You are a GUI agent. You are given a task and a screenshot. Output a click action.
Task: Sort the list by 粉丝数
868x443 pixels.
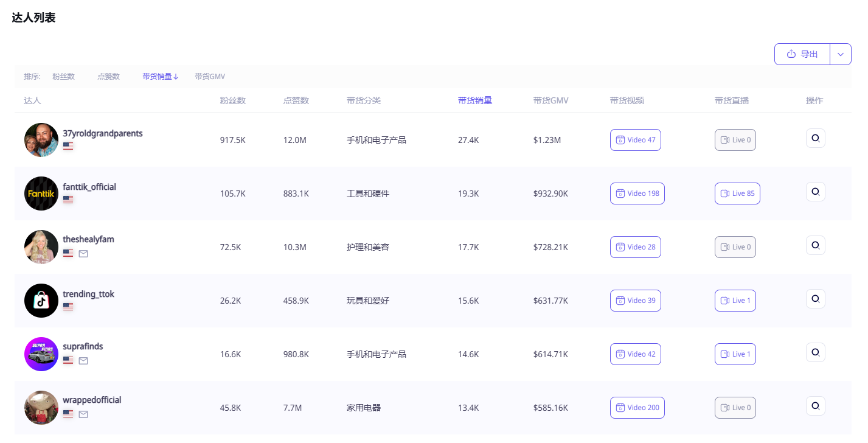[x=63, y=77]
